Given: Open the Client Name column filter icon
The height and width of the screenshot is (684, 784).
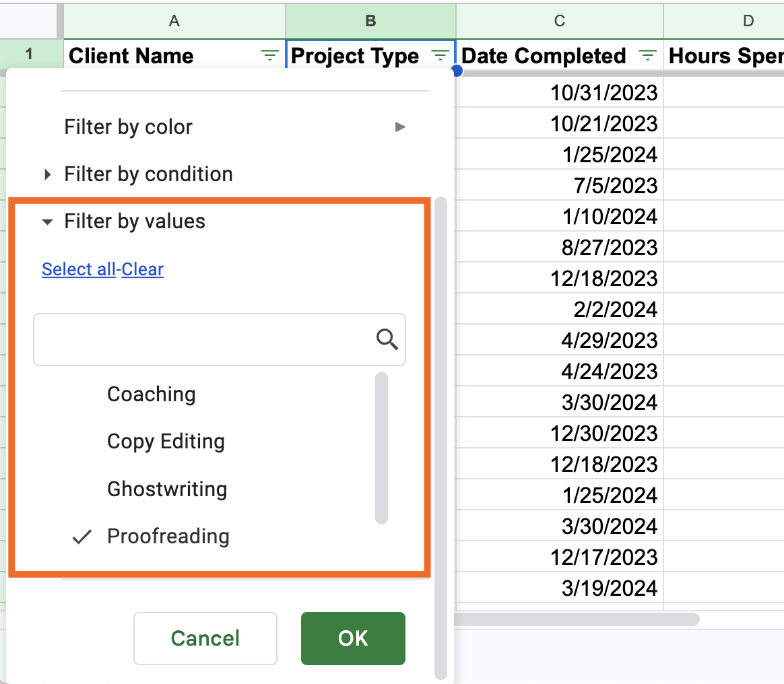Looking at the screenshot, I should pyautogui.click(x=269, y=55).
